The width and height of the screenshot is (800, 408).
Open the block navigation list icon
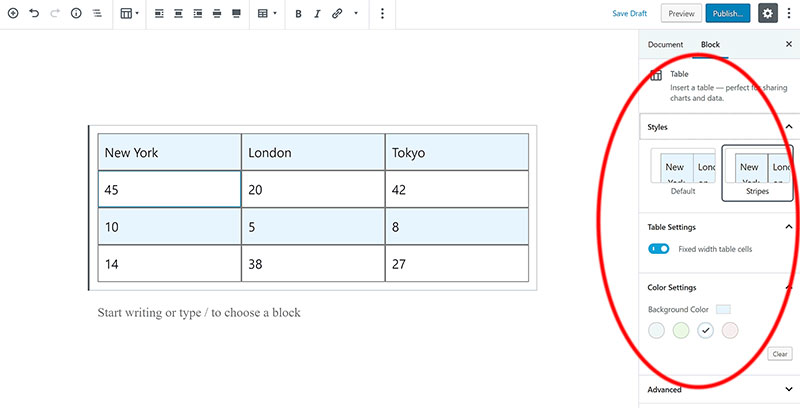point(97,14)
